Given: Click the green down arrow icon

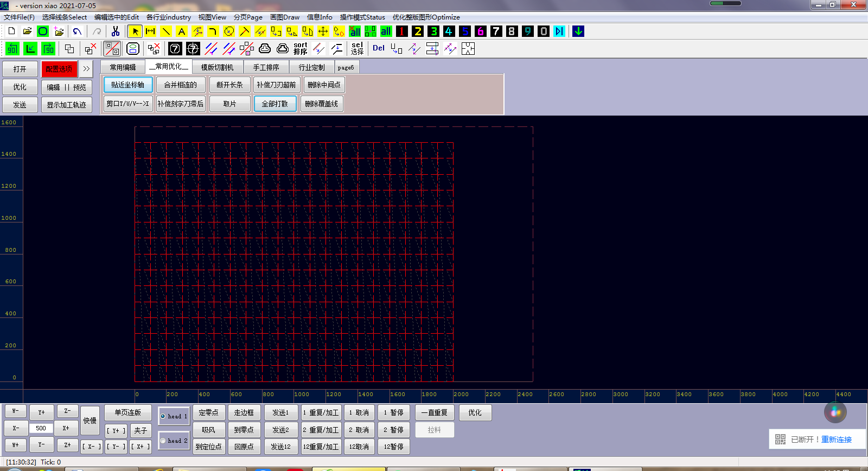Looking at the screenshot, I should pyautogui.click(x=579, y=31).
